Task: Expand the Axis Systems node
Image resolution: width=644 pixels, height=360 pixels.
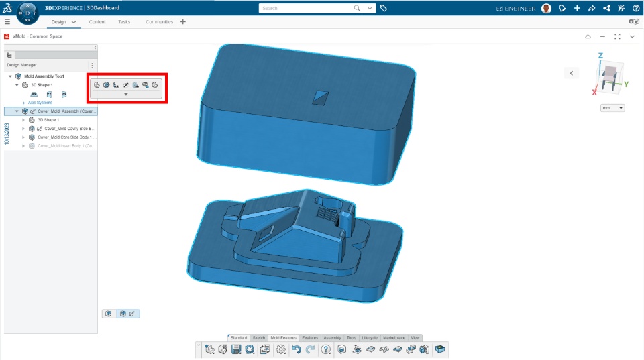Action: (24, 103)
